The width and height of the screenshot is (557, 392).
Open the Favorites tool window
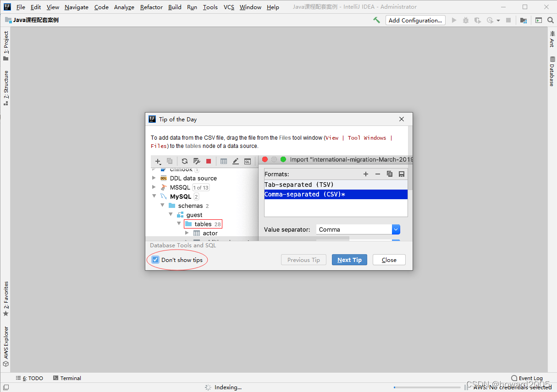click(6, 299)
